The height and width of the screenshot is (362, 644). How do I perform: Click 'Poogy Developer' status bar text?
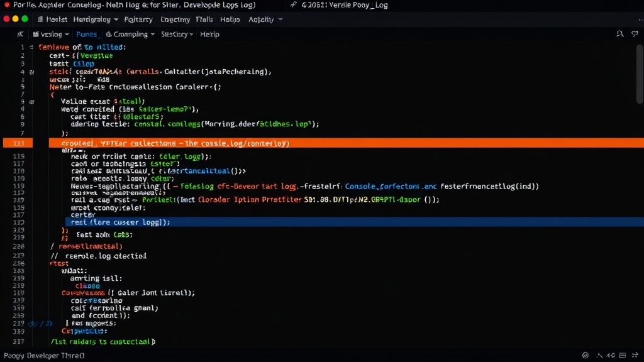point(44,356)
